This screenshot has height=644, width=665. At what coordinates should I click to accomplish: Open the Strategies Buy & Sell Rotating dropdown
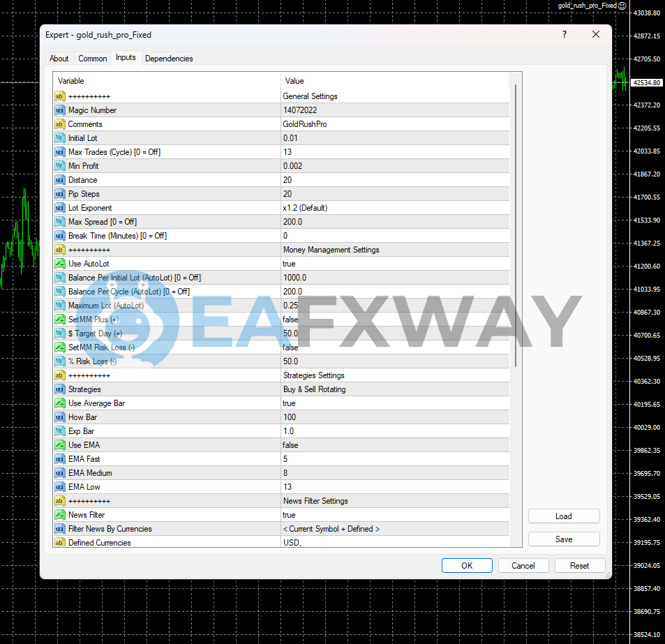click(x=314, y=389)
